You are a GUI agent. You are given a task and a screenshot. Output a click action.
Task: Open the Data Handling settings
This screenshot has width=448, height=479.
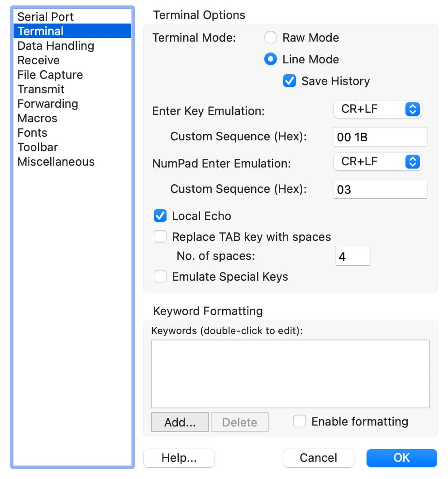click(72, 46)
